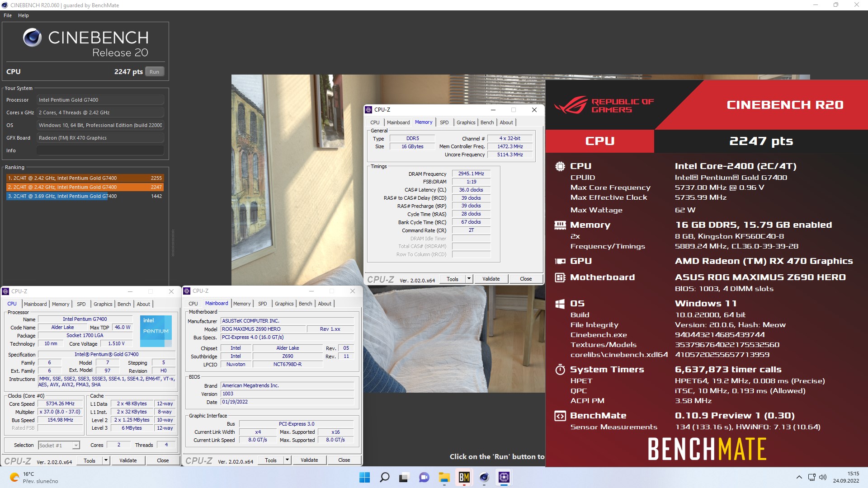868x488 pixels.
Task: Open the Chat icon in taskbar
Action: (x=424, y=477)
